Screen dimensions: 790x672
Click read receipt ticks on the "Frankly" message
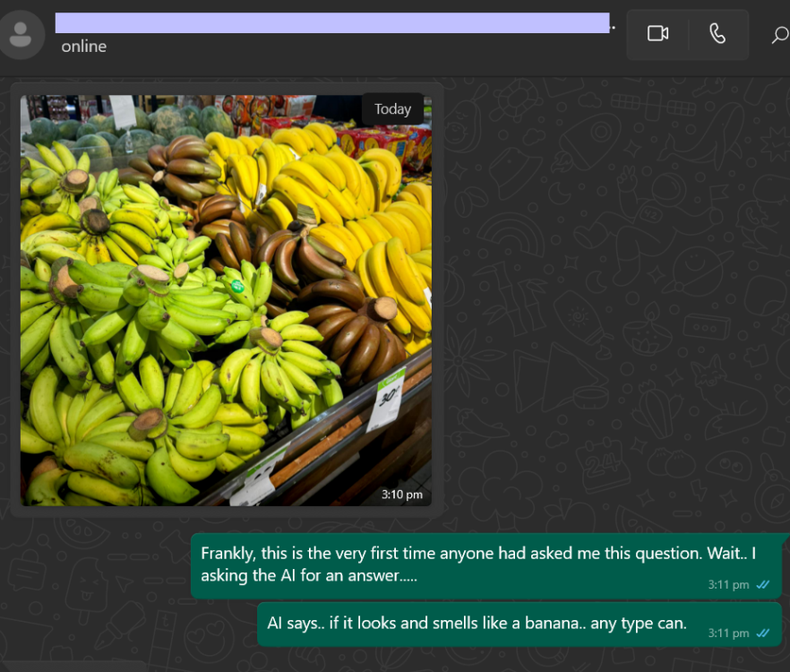763,585
